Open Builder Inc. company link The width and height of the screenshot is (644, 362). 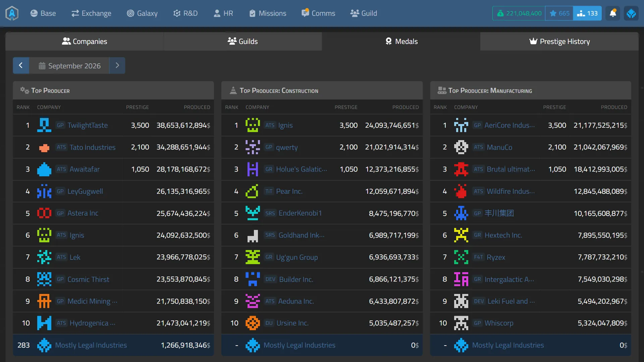[296, 279]
